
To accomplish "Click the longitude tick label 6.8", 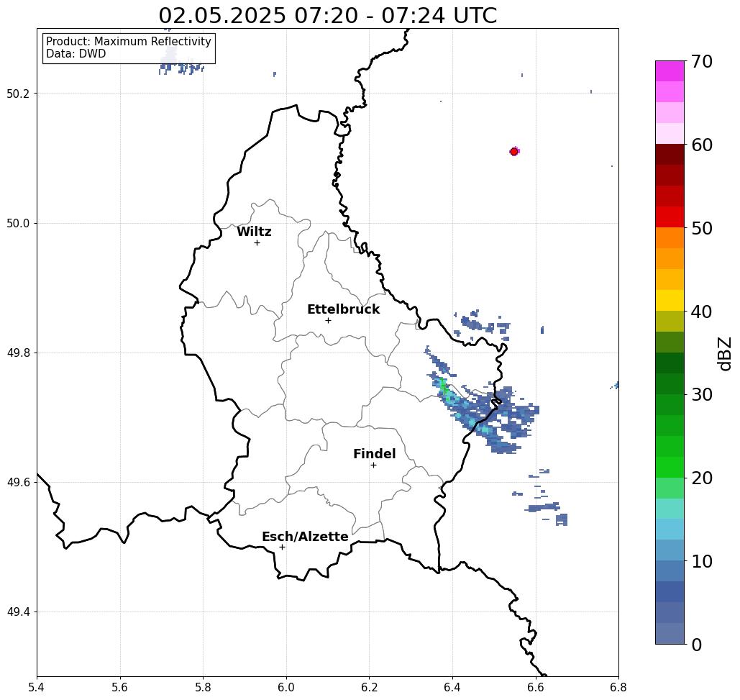I will coord(618,687).
